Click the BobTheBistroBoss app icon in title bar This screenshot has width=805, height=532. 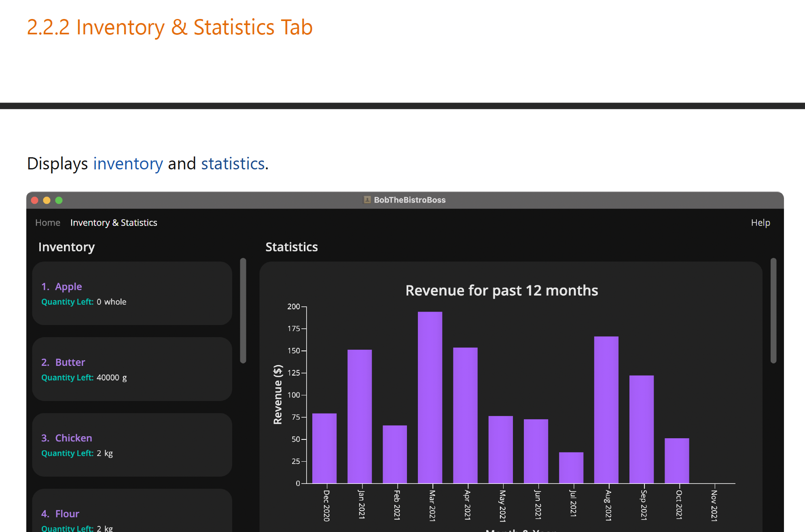[367, 200]
